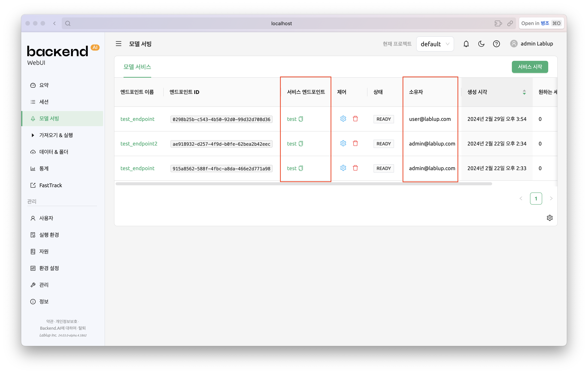This screenshot has height=374, width=588.
Task: Expand 가져오기 & 실행 sidebar group
Action: (56, 135)
